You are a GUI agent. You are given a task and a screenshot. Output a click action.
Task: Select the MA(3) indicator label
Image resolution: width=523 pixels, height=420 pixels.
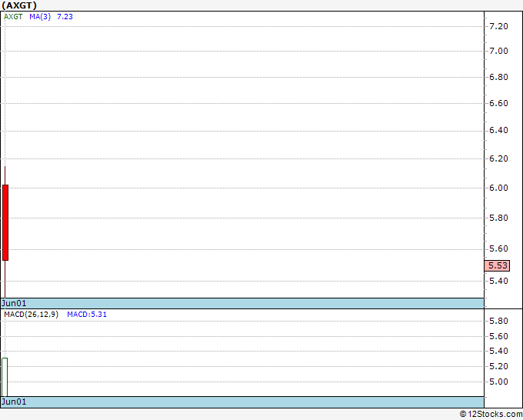click(x=40, y=17)
